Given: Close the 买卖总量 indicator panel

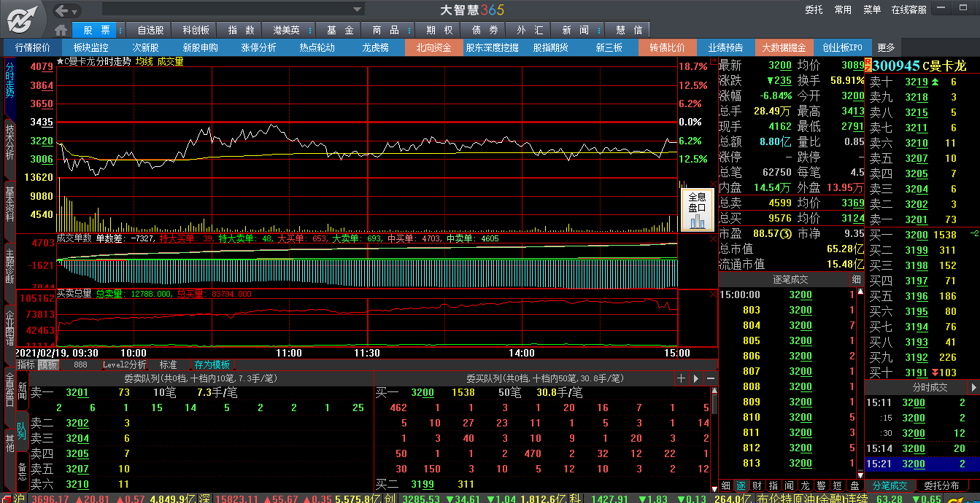Looking at the screenshot, I should tap(713, 294).
